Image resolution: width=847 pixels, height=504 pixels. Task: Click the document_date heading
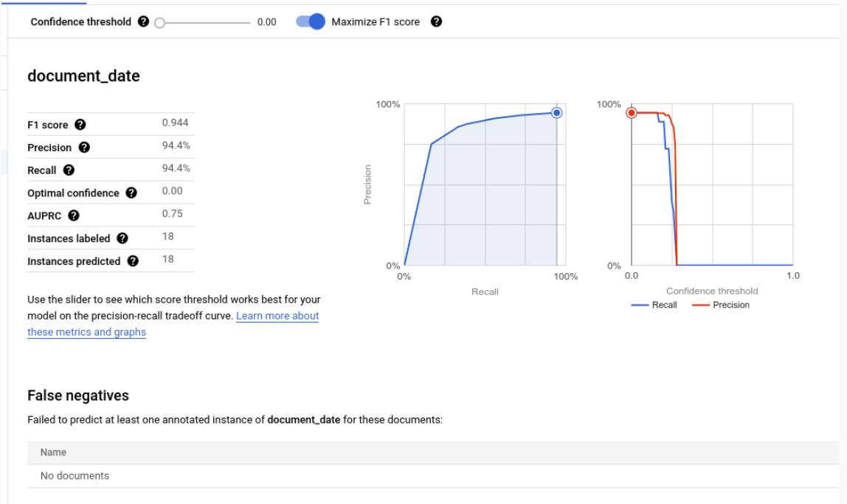pyautogui.click(x=83, y=75)
